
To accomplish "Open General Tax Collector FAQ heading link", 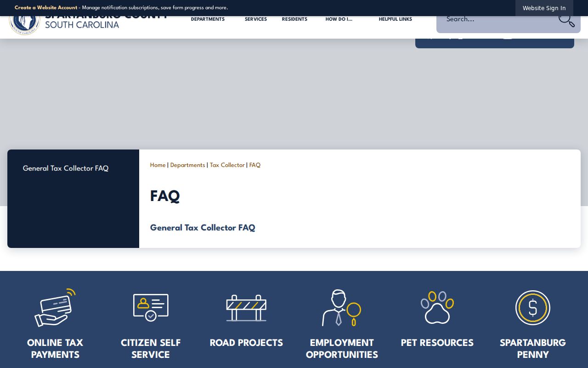I will click(x=203, y=228).
